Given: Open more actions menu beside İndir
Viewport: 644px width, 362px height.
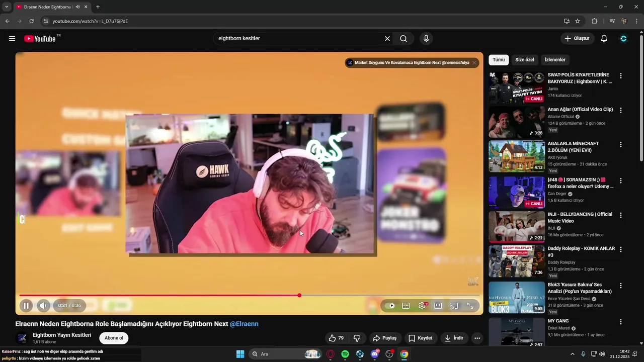Looking at the screenshot, I should (x=477, y=338).
